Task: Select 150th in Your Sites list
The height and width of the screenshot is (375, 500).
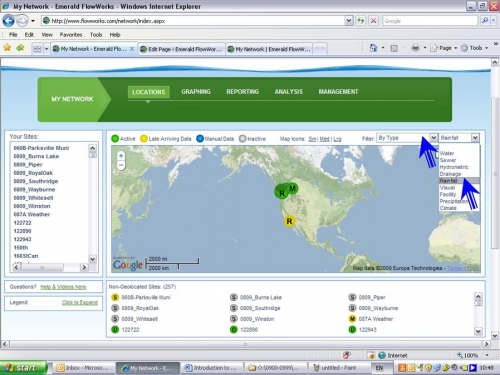Action: [x=21, y=248]
